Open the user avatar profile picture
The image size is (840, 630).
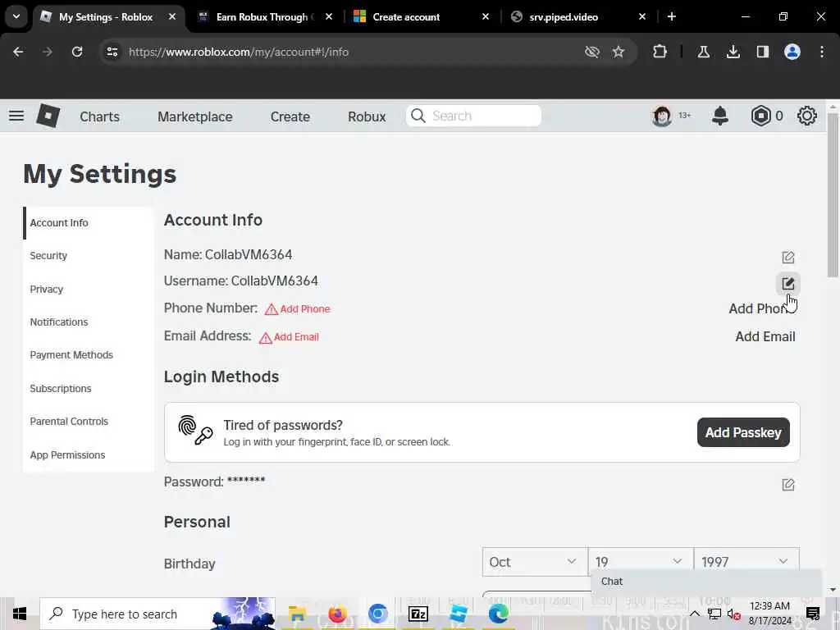[662, 116]
